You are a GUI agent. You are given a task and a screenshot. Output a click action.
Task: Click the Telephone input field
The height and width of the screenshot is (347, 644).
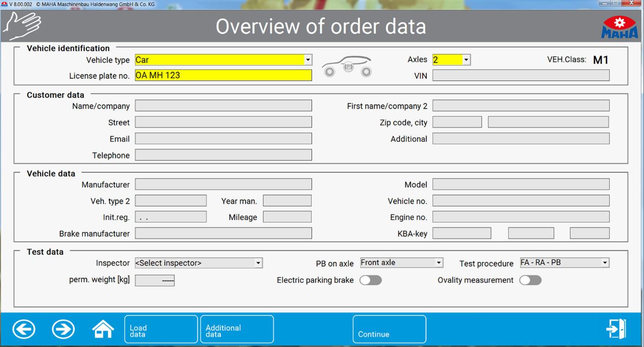223,155
